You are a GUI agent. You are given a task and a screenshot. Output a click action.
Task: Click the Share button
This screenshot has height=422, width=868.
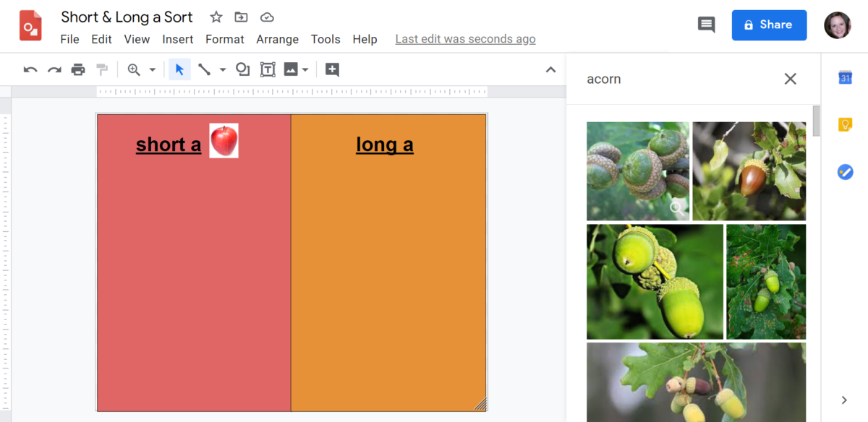[x=769, y=25]
